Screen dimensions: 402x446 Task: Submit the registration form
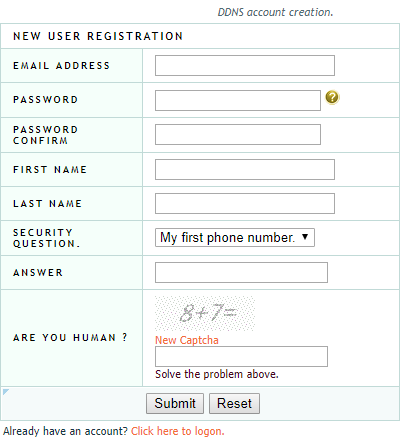[175, 403]
